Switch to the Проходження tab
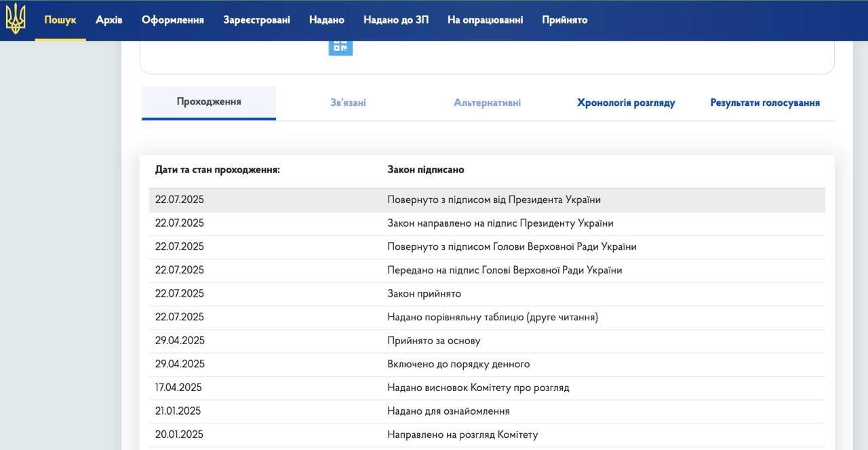The image size is (868, 450). click(x=209, y=102)
